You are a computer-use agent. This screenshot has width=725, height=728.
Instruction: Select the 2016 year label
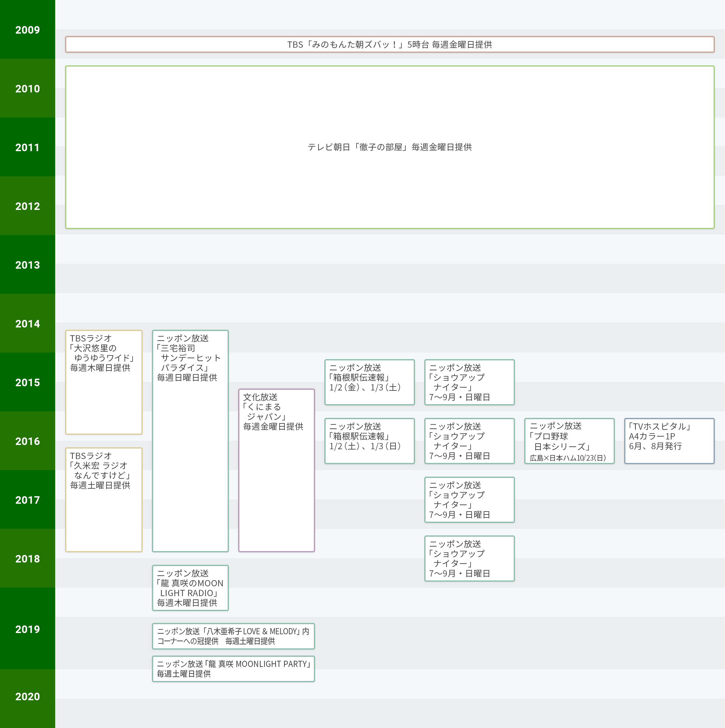(27, 441)
